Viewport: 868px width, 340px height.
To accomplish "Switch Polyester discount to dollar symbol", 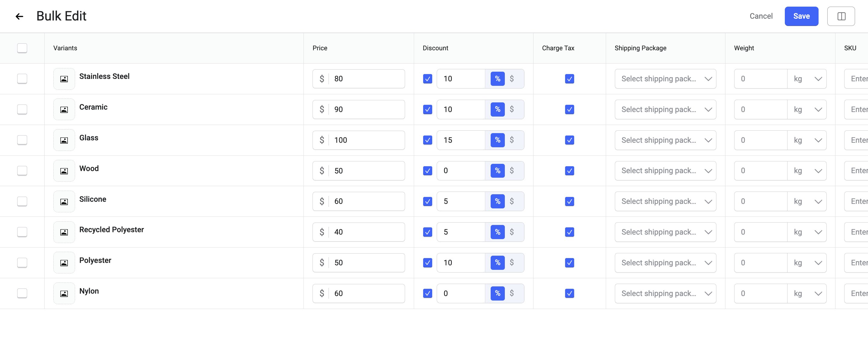I will 511,263.
